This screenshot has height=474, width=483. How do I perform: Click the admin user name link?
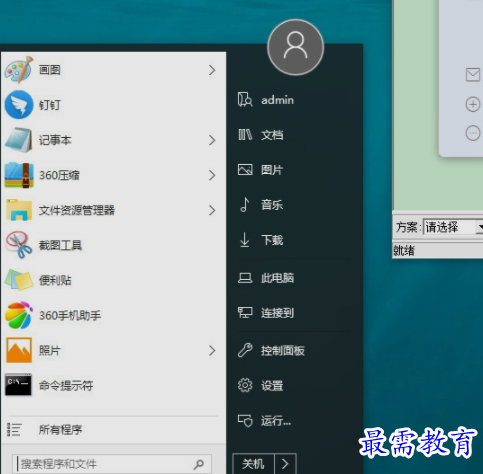coord(277,100)
